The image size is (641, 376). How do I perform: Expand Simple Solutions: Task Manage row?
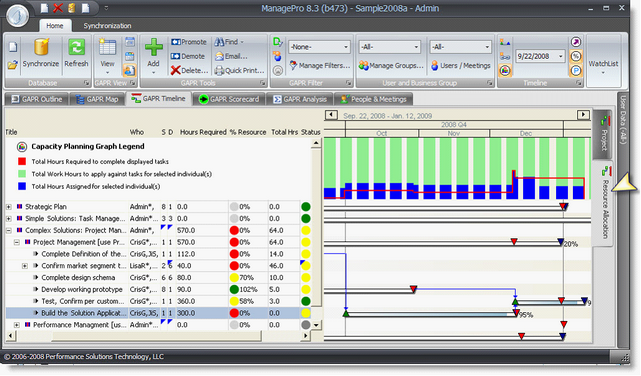9,219
